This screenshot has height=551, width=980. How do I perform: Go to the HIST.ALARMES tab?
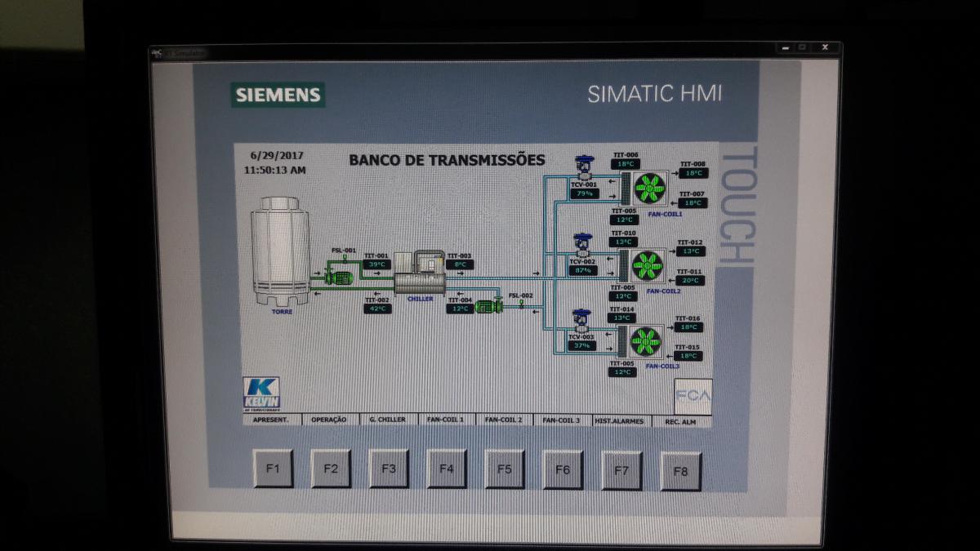(x=620, y=420)
